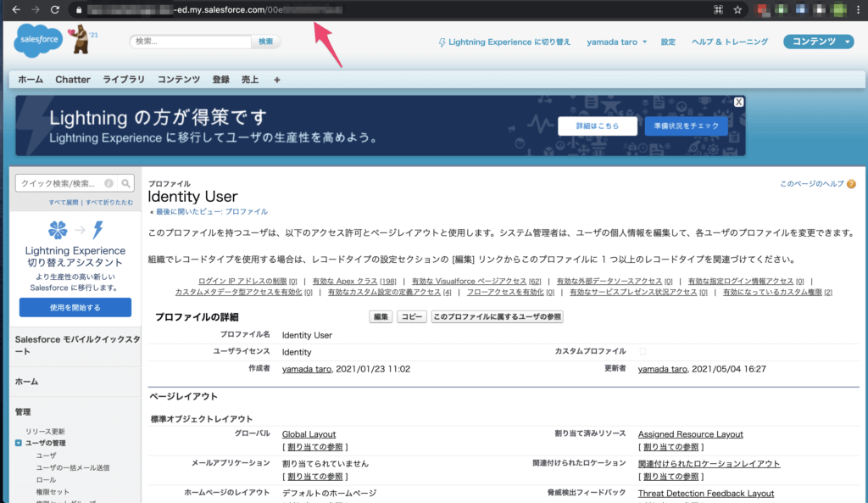Click the Chrome page reload icon
Image resolution: width=868 pixels, height=503 pixels.
[53, 9]
